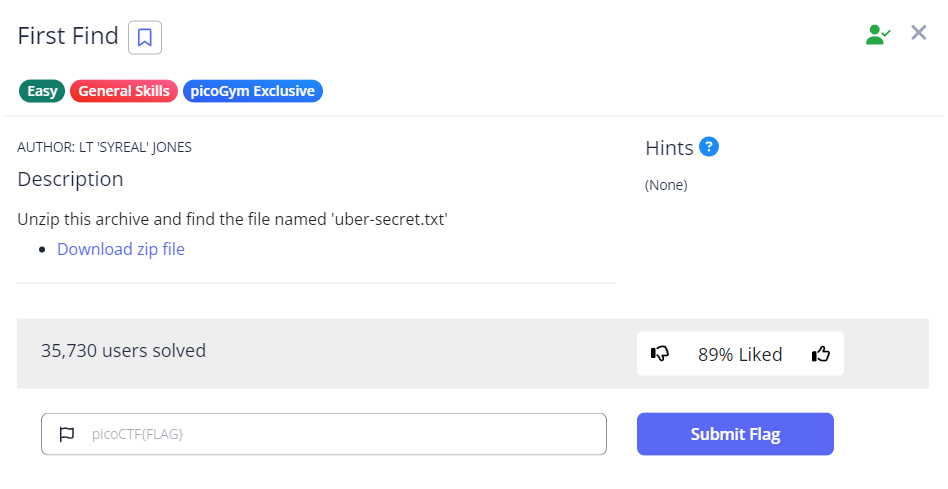
Task: Open the Download zip file link
Action: coord(121,249)
